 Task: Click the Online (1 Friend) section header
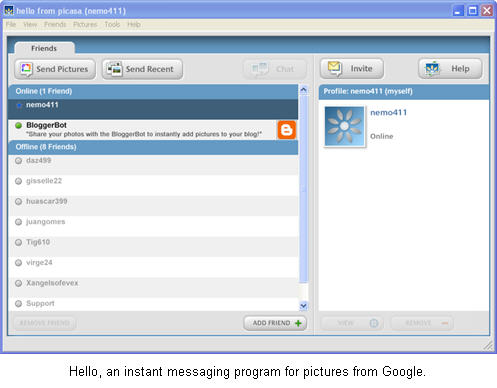point(153,91)
